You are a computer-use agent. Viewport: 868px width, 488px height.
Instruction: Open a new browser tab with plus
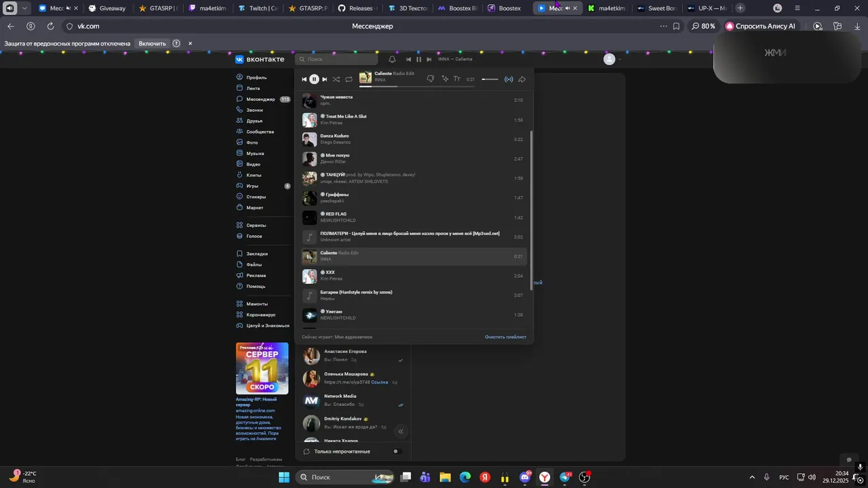point(741,8)
